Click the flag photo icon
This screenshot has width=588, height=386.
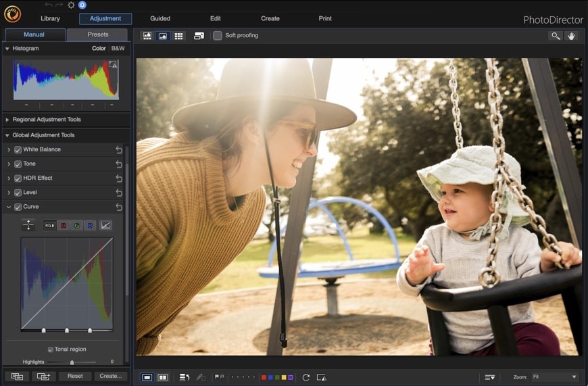point(216,377)
